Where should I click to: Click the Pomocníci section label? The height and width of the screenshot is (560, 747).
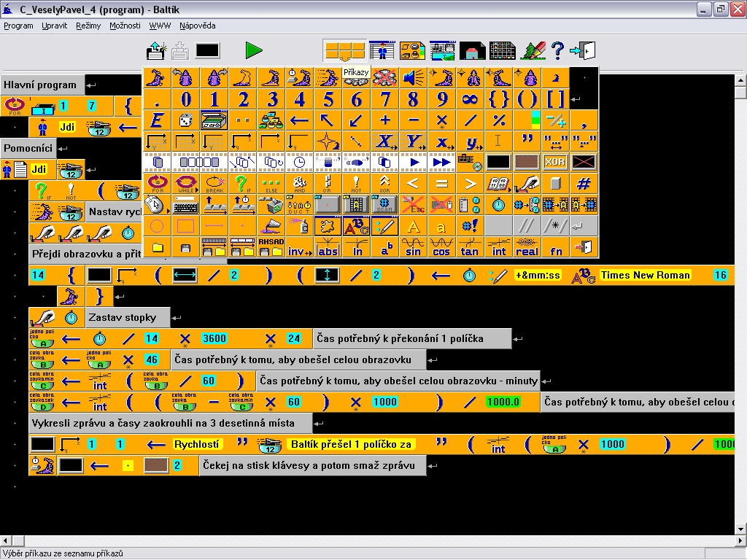tap(28, 149)
